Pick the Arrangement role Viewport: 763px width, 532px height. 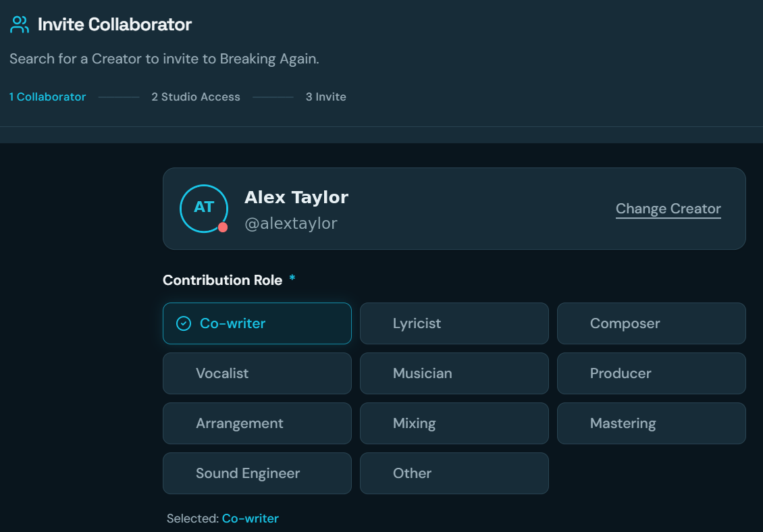point(257,423)
